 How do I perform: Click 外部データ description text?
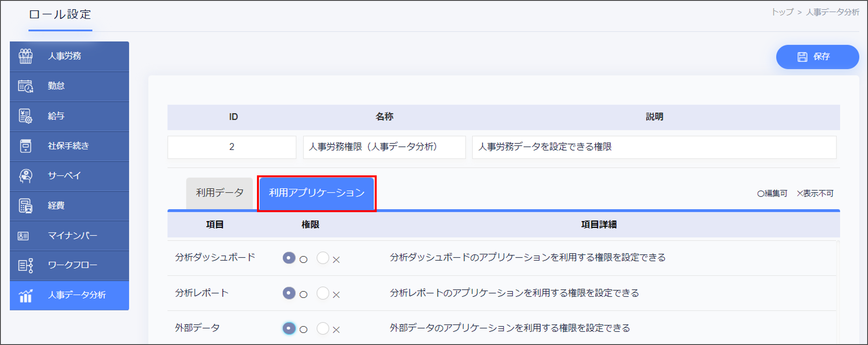510,328
